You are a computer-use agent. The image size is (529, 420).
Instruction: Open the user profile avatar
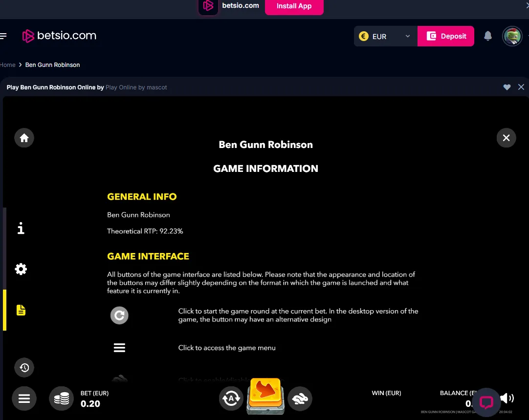point(512,36)
